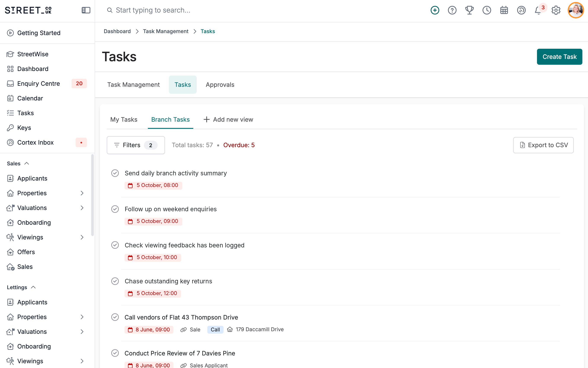Click the Call tag on vendors task

215,329
